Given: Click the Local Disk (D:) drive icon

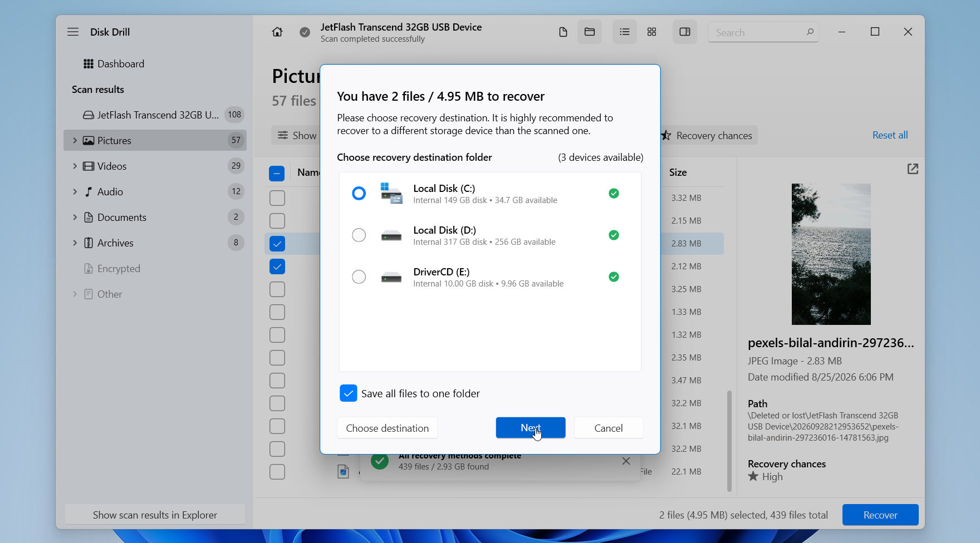Looking at the screenshot, I should tap(391, 235).
